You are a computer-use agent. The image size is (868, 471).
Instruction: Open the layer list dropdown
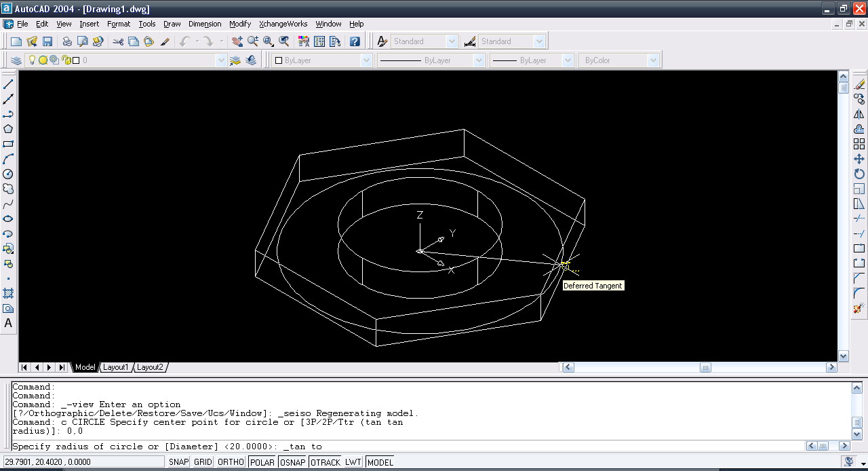click(221, 60)
